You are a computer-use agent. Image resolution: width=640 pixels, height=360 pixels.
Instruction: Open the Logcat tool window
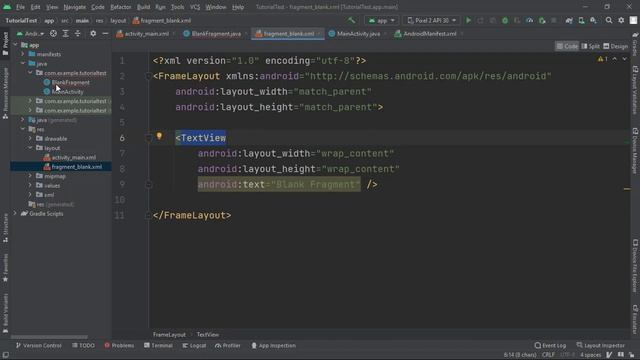tap(194, 345)
